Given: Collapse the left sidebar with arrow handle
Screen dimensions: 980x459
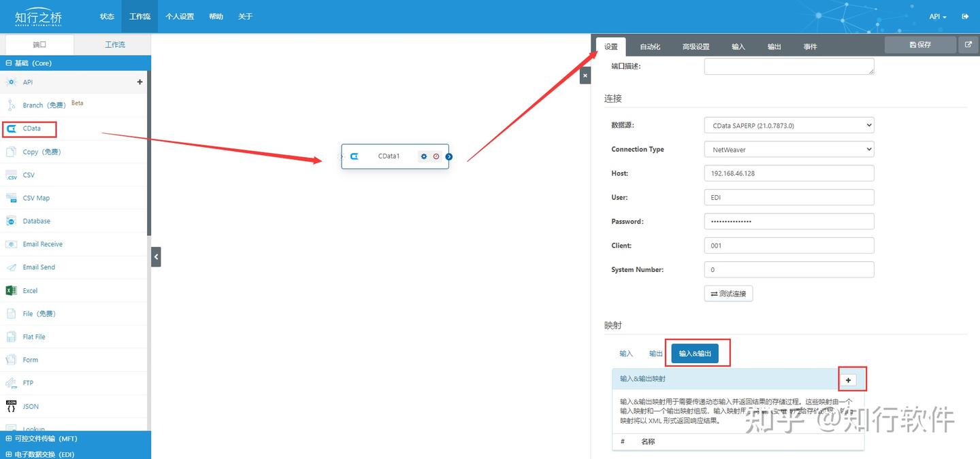Looking at the screenshot, I should point(156,256).
